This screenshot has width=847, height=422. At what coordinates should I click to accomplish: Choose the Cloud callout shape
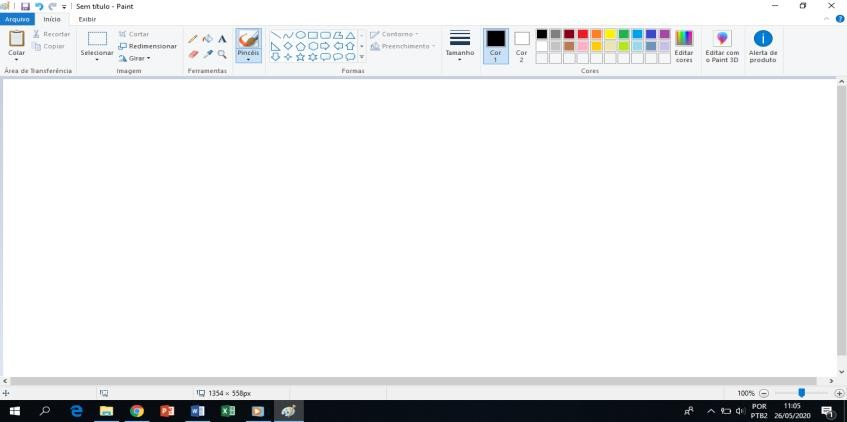350,57
